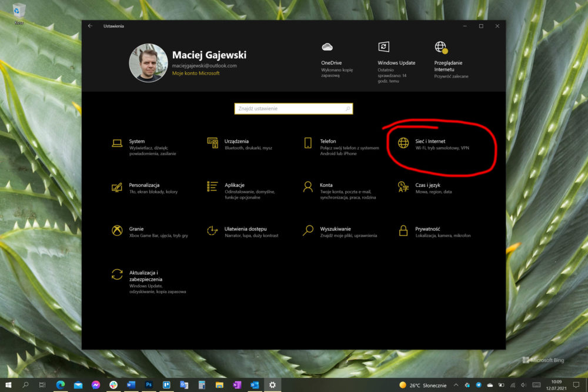Open Calculator from the taskbar
This screenshot has height=392, width=588.
pyautogui.click(x=202, y=385)
